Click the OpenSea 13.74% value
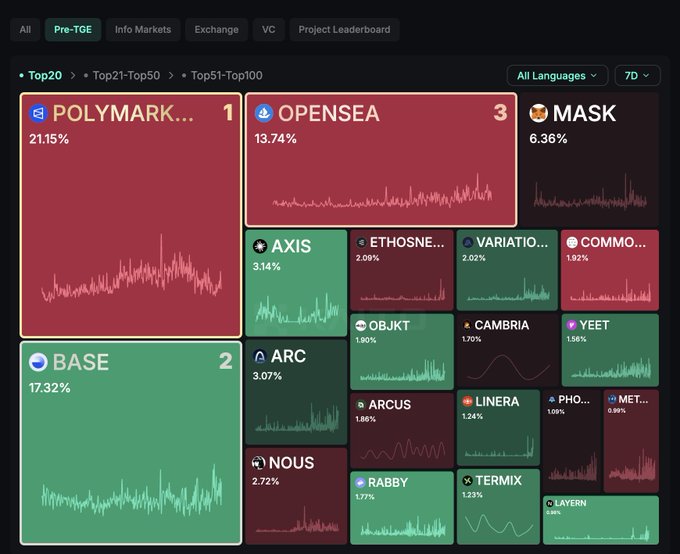Viewport: 680px width, 554px height. coord(275,139)
